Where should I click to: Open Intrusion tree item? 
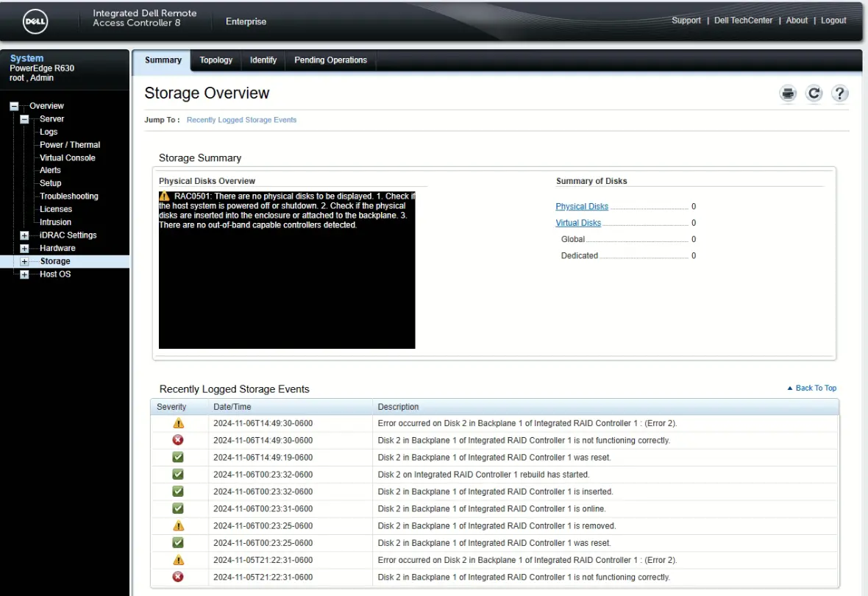click(55, 223)
